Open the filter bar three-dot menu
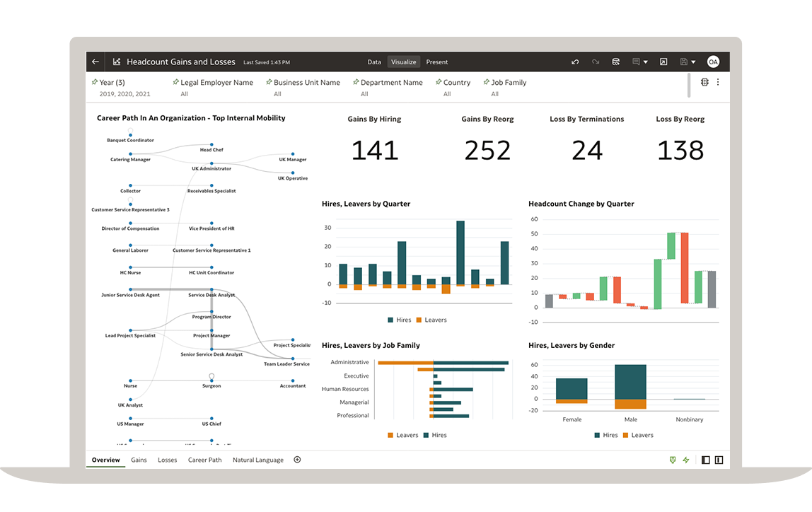Viewport: 812px width, 512px height. coord(718,82)
